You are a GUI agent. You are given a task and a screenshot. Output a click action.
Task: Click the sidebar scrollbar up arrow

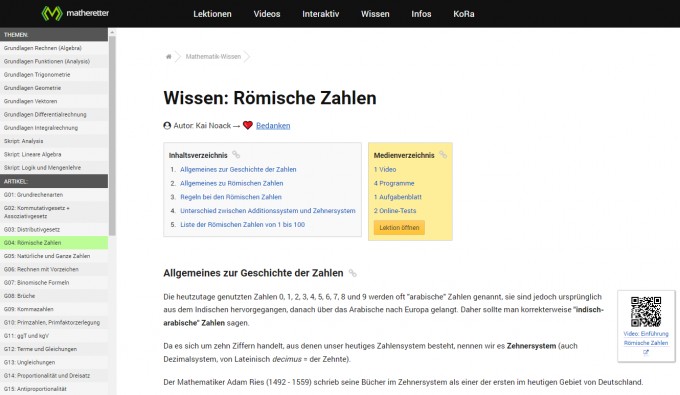point(112,32)
